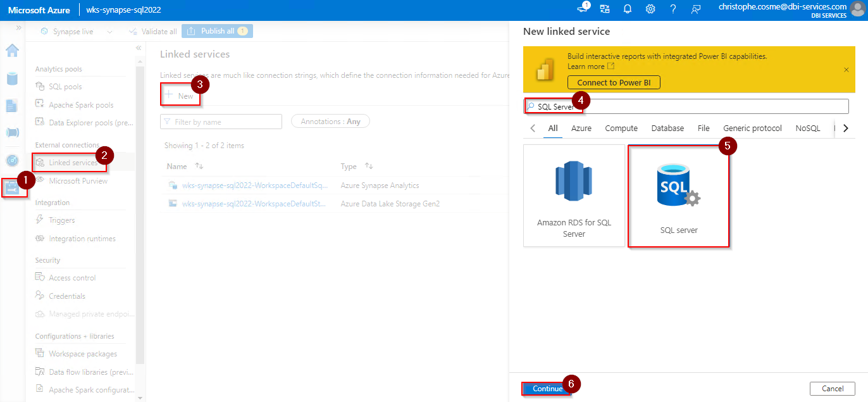This screenshot has width=868, height=402.
Task: Click the Connect to Power BI button
Action: [614, 83]
